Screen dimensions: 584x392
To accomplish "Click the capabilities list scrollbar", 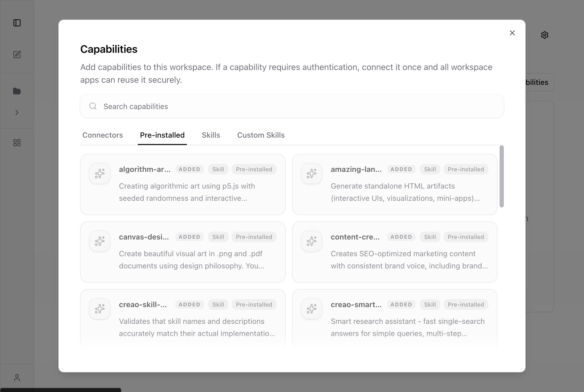I will [x=501, y=176].
